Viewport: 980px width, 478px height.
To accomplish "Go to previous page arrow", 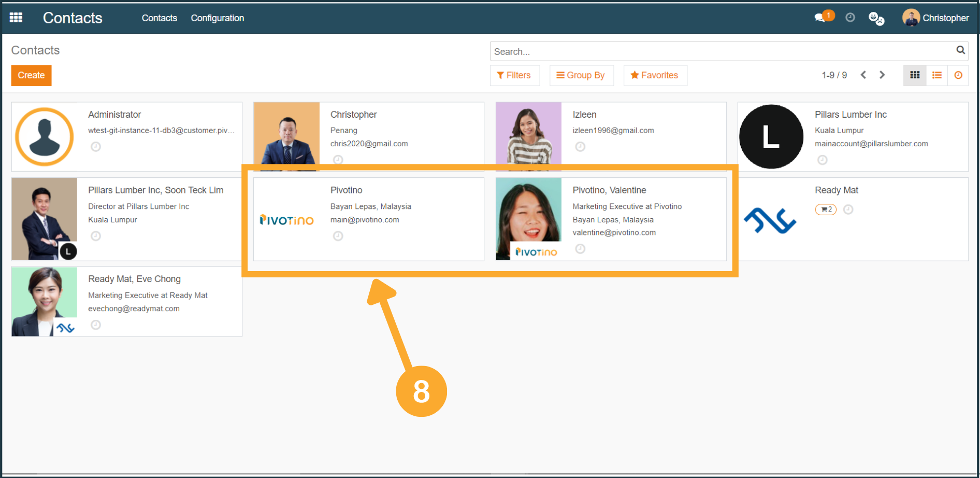I will [x=863, y=75].
